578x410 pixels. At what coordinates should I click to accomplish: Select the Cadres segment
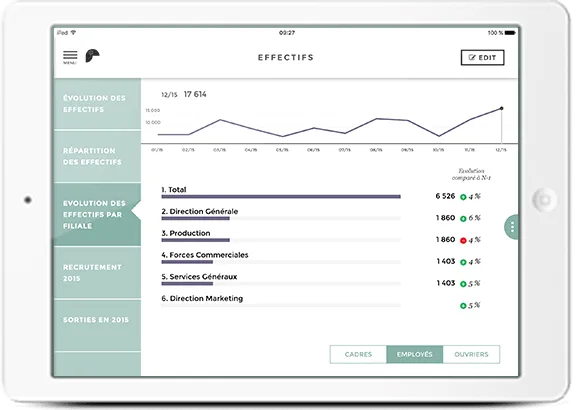[x=358, y=354]
